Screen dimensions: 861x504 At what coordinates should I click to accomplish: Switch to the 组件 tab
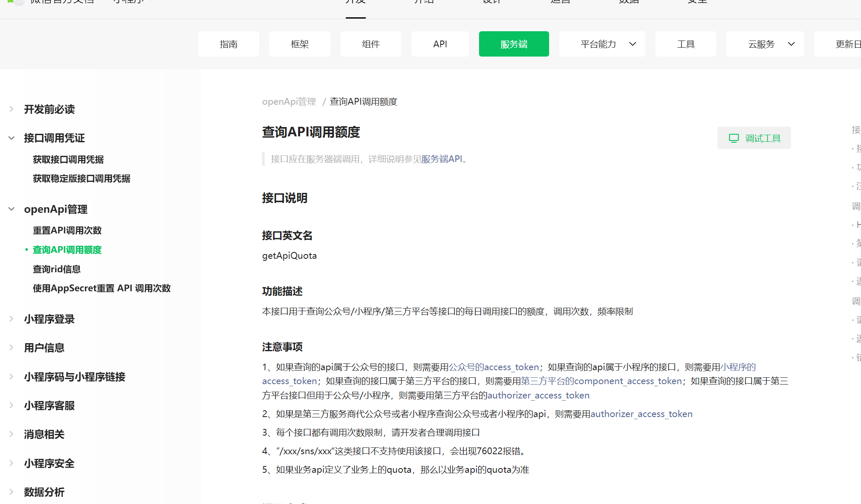371,44
